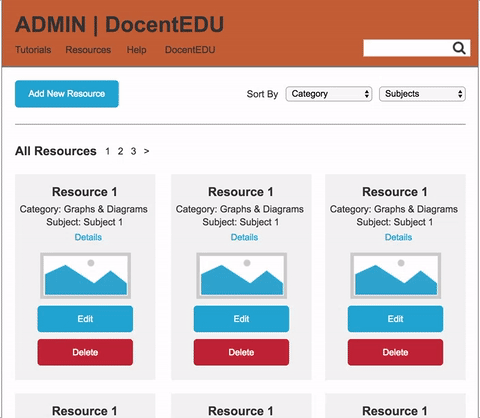This screenshot has width=480, height=418.
Task: Open the Category sort dropdown
Action: click(x=329, y=94)
